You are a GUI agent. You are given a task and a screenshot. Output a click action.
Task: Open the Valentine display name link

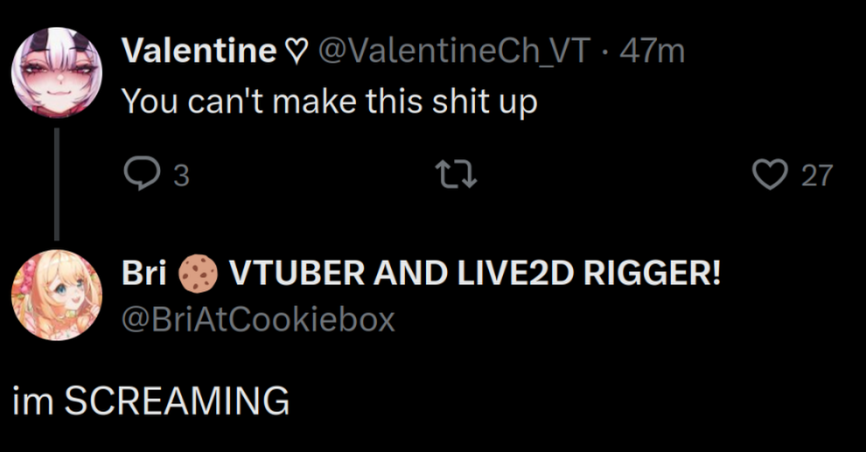tap(199, 51)
